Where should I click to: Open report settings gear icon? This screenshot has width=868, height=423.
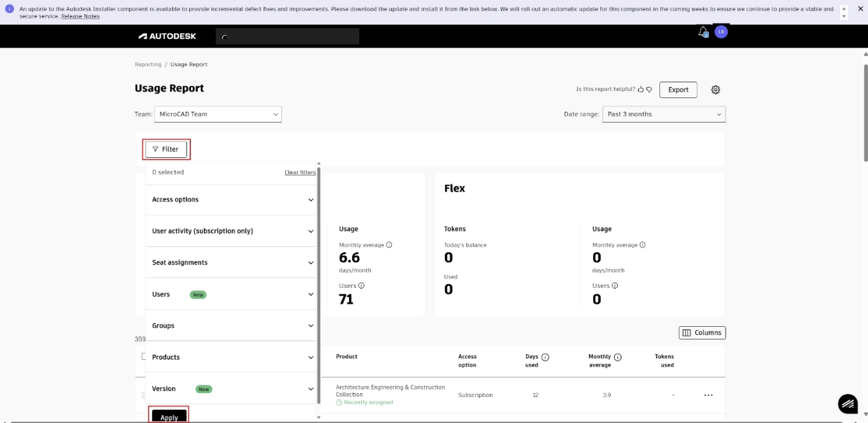[x=715, y=90]
